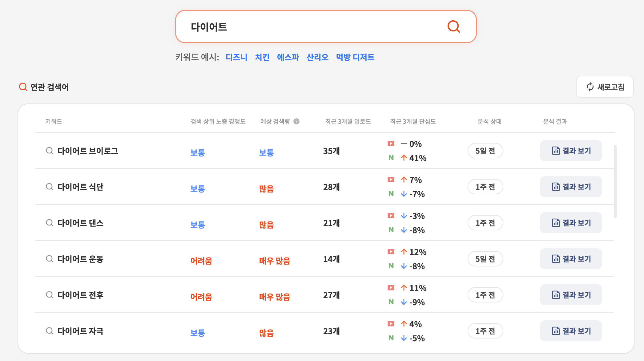Click the magnifier icon beside 다이어트 댄스
This screenshot has height=361, width=644.
pos(50,223)
